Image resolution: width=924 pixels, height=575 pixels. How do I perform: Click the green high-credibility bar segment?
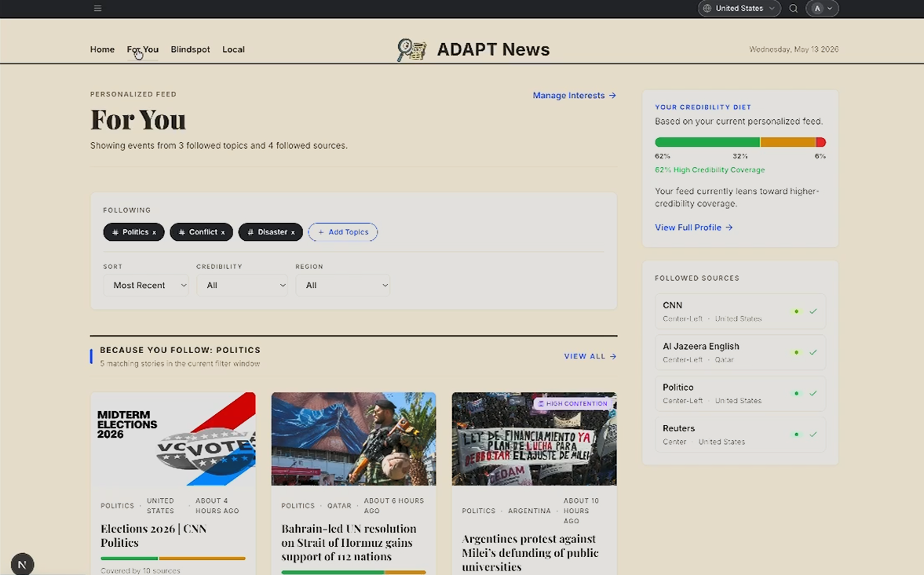[x=707, y=142]
